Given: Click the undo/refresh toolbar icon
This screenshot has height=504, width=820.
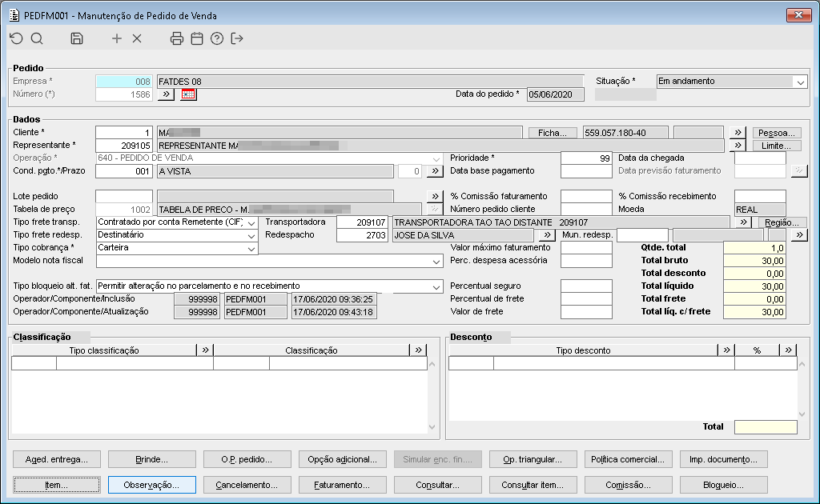Looking at the screenshot, I should (x=16, y=38).
